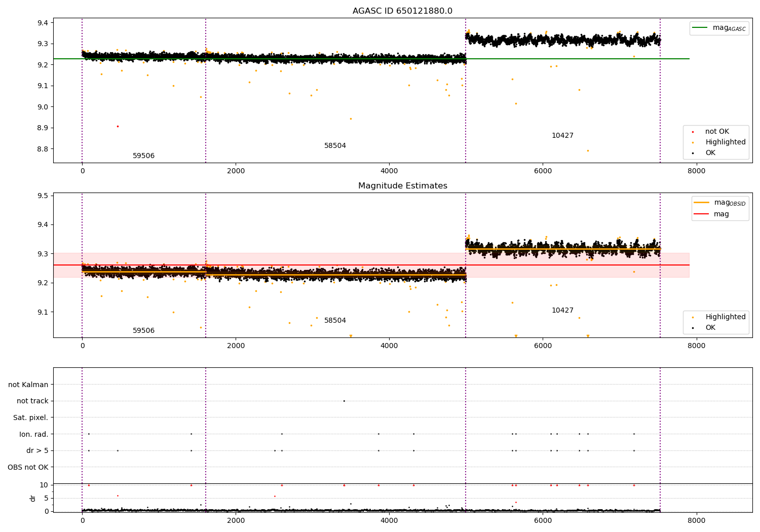760x532 pixels.
Task: Click the 9.0 y-axis tick label
Action: click(x=43, y=107)
